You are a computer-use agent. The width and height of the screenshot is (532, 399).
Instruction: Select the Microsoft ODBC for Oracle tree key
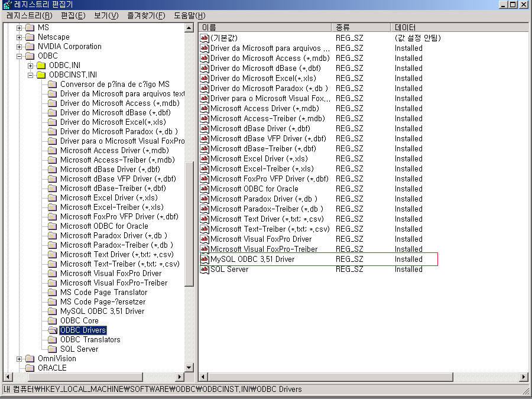pyautogui.click(x=104, y=226)
